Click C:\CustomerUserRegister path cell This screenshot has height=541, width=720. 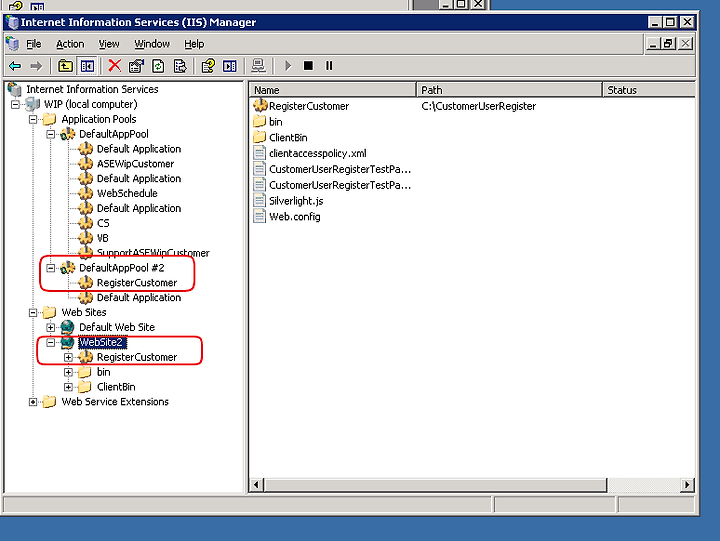(x=478, y=106)
